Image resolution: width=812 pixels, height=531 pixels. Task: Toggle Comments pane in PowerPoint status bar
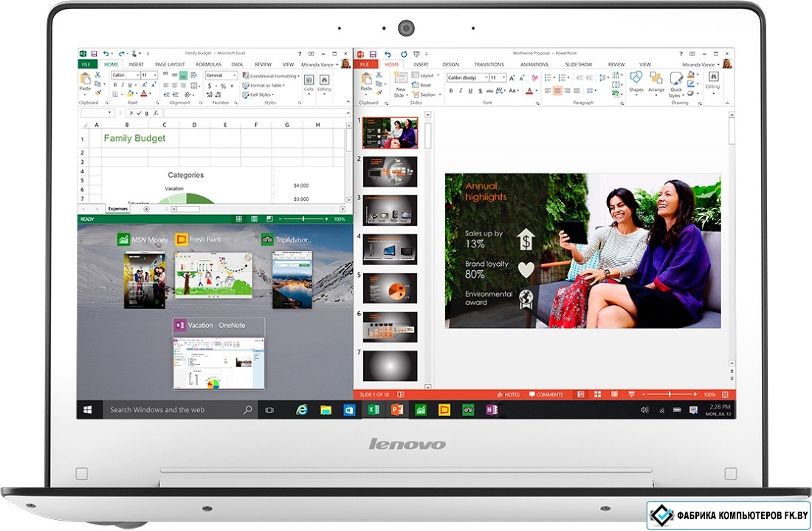click(x=546, y=394)
